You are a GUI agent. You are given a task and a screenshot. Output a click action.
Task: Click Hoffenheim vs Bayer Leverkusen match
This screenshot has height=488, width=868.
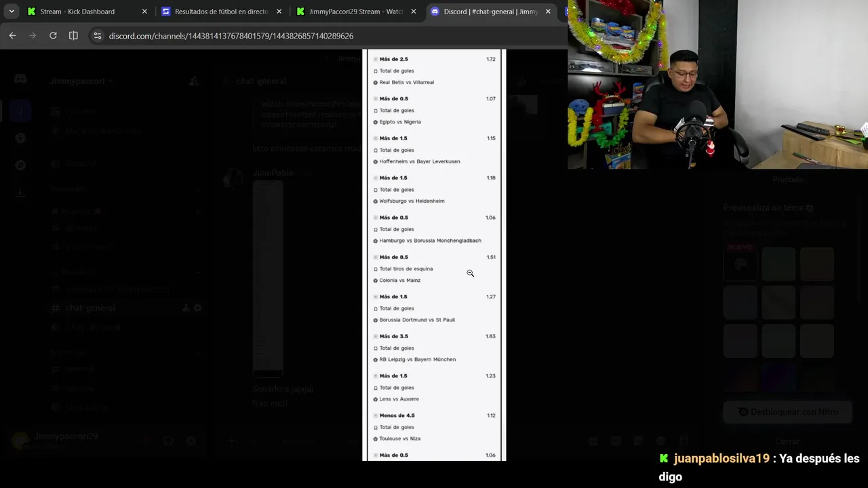pos(420,161)
